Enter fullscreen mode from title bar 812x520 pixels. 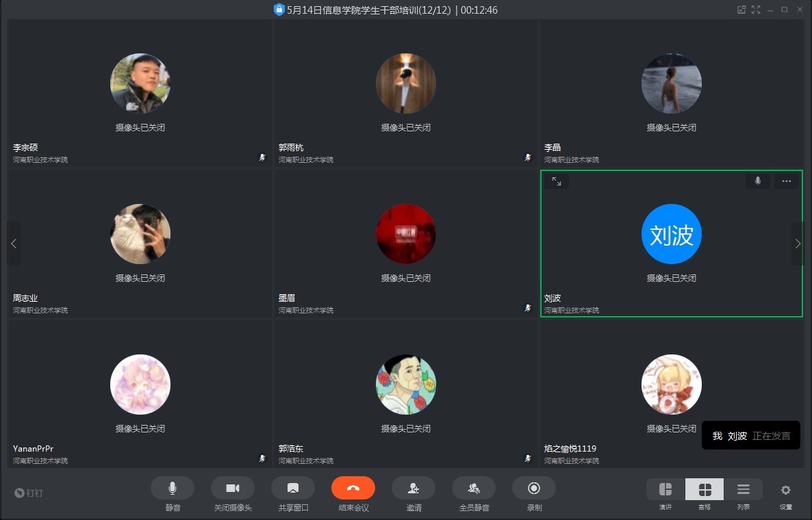[x=756, y=10]
